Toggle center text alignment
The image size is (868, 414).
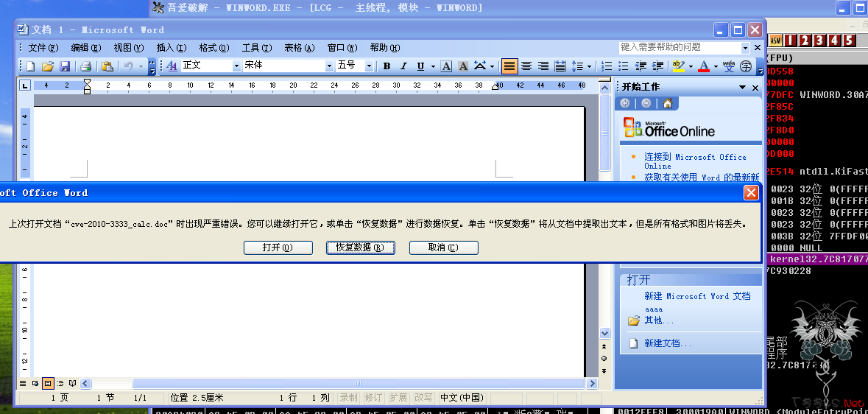(x=526, y=66)
